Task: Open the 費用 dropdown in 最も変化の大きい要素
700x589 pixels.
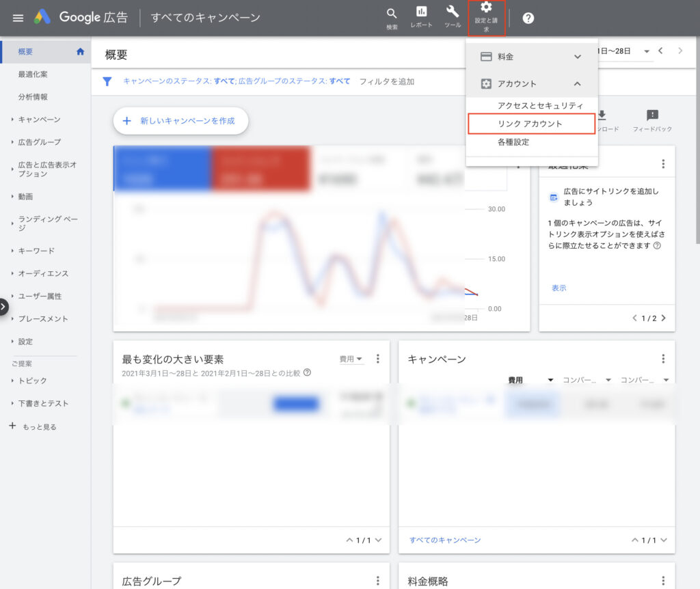Action: pos(351,359)
